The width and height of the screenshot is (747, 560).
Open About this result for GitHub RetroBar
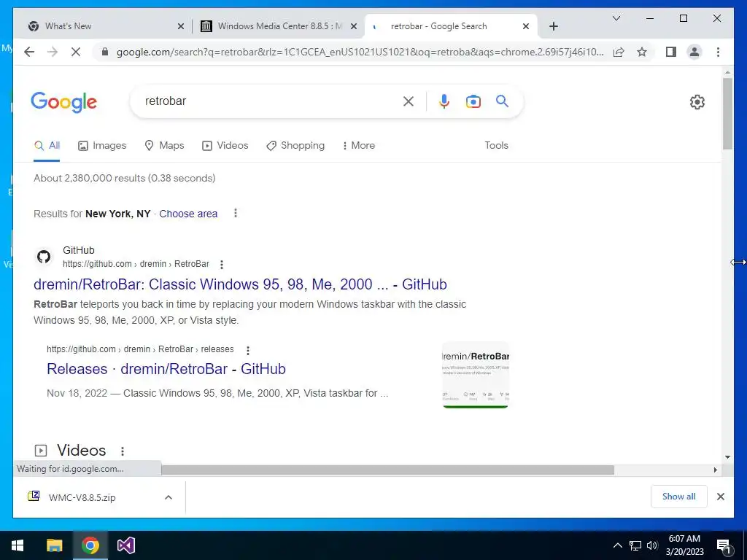coord(222,264)
